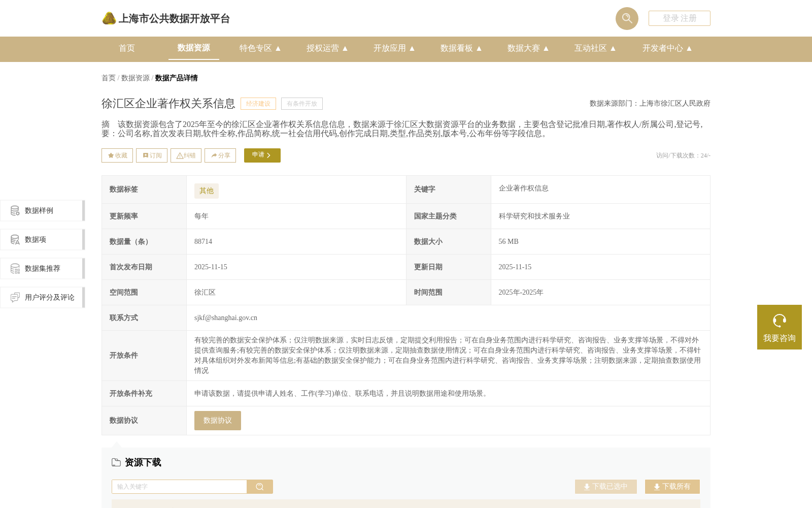
Task: Click the 登录 注册 button
Action: click(679, 18)
